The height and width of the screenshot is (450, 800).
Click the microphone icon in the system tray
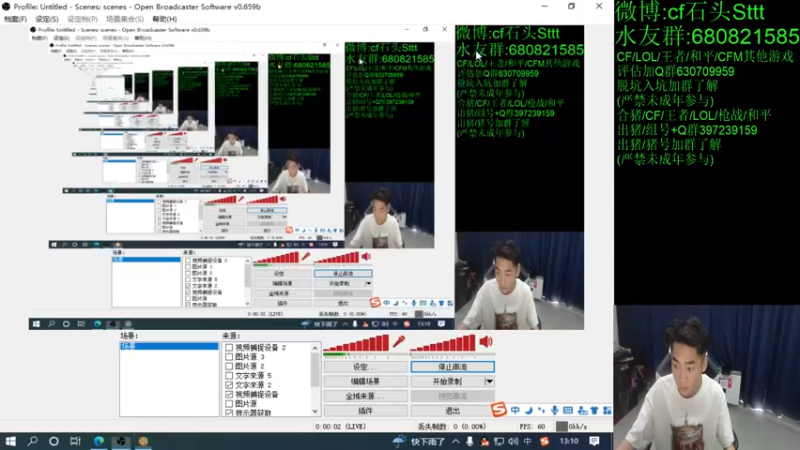pyautogui.click(x=469, y=441)
